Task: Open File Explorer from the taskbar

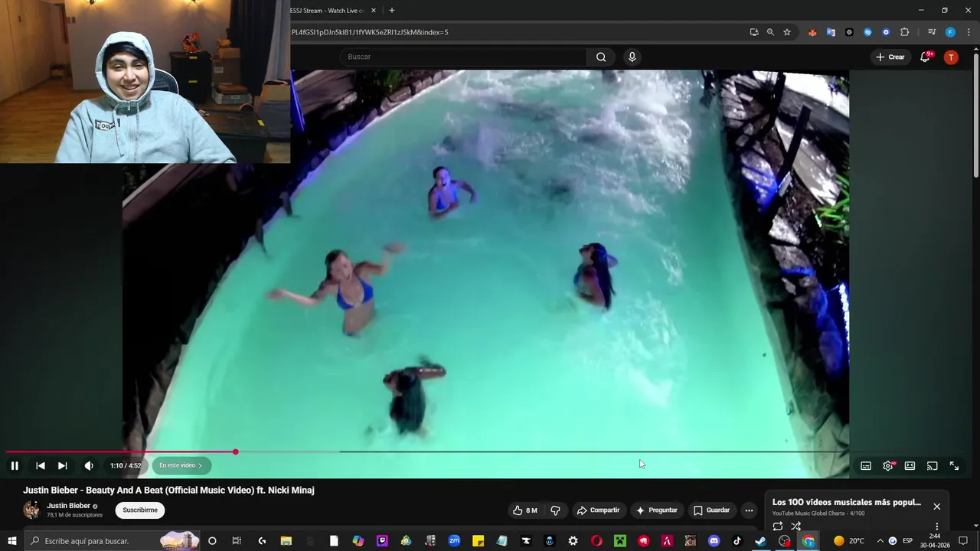Action: coord(286,541)
